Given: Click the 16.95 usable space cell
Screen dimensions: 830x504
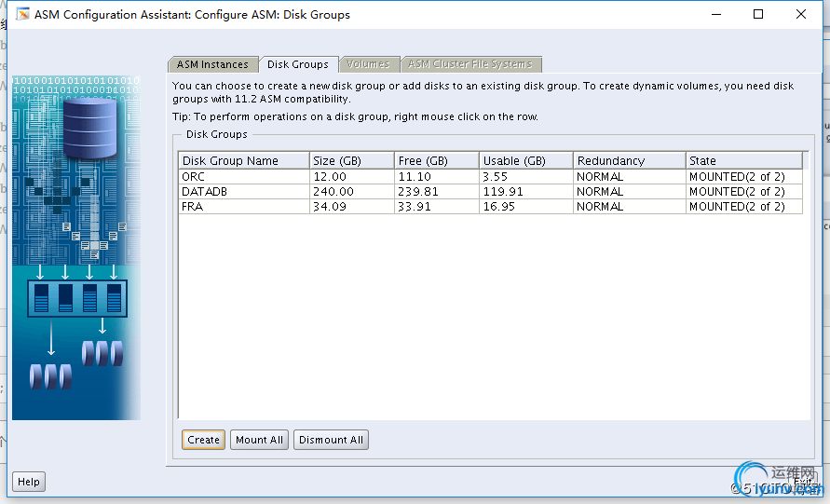Looking at the screenshot, I should coord(526,206).
